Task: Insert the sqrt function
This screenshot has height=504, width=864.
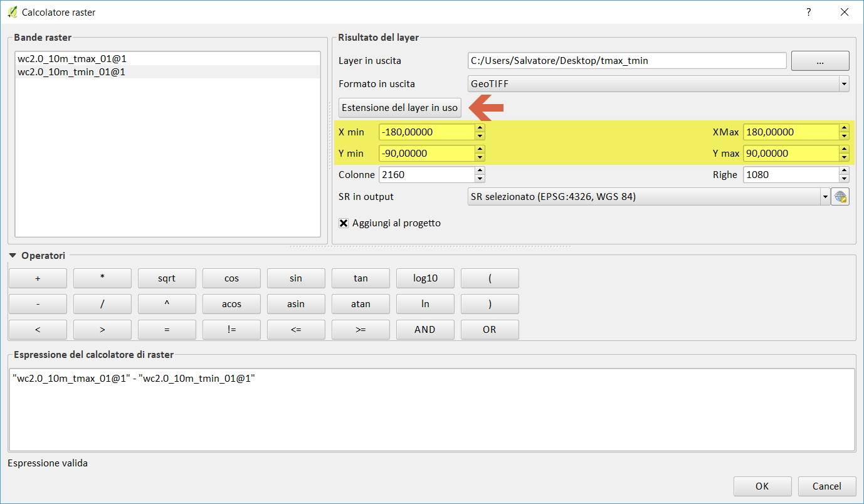Action: pyautogui.click(x=167, y=278)
